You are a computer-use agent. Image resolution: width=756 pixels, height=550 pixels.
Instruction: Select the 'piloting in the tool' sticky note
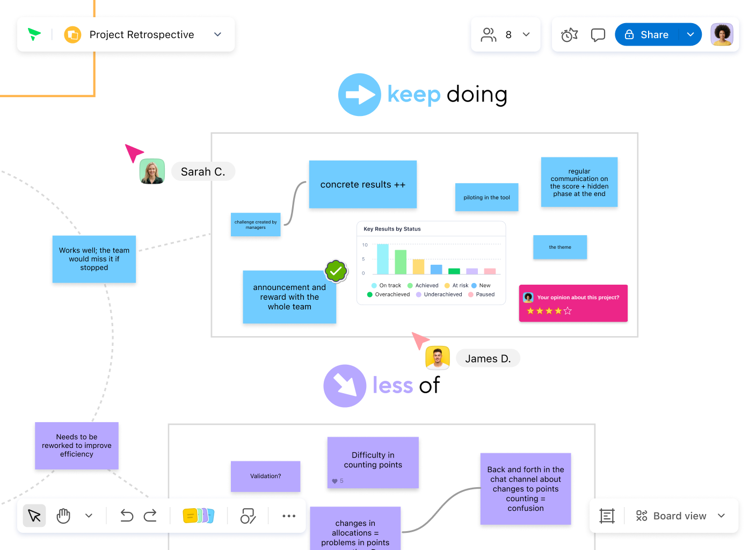(486, 197)
